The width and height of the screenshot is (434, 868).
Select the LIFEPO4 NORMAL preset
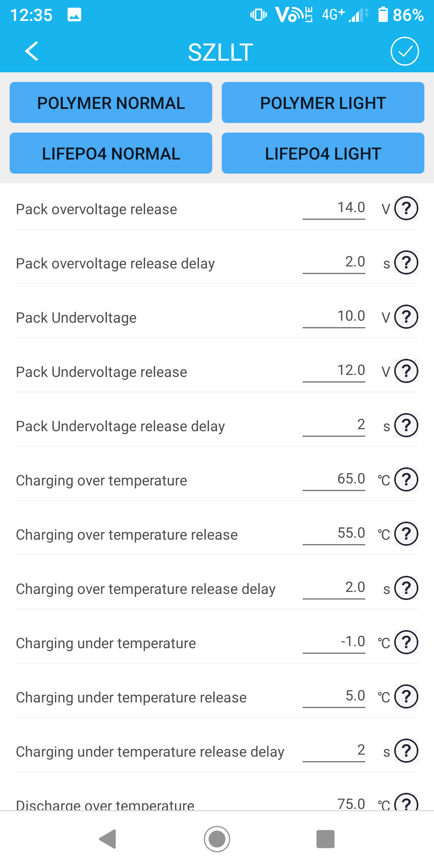pos(111,153)
